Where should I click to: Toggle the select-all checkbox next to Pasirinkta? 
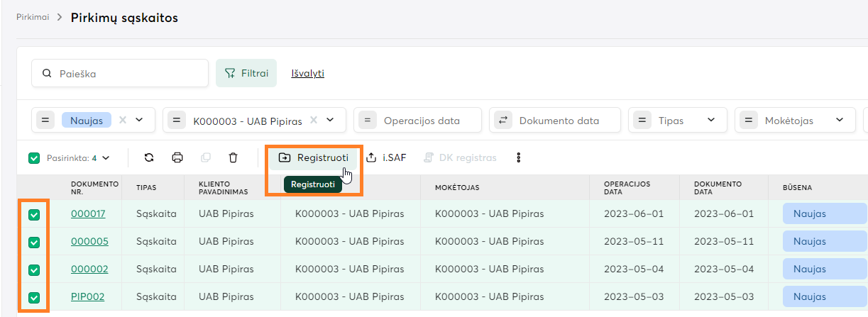[x=34, y=158]
